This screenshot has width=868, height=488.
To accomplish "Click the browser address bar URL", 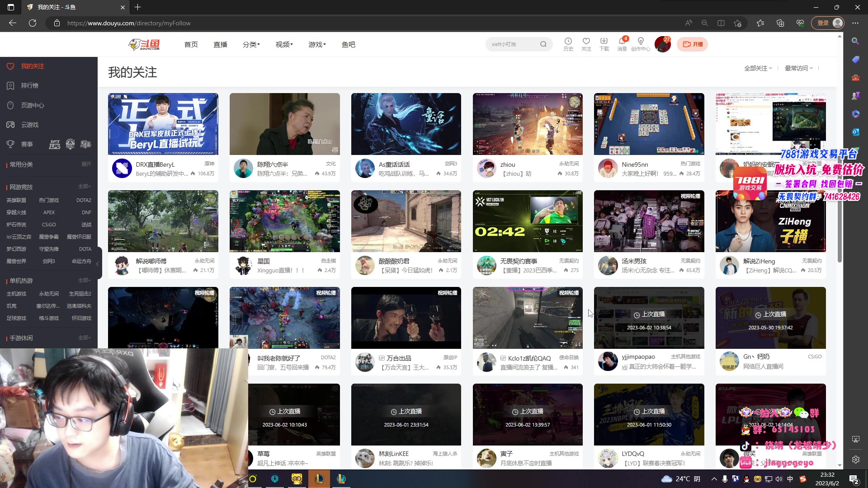I will click(x=129, y=23).
